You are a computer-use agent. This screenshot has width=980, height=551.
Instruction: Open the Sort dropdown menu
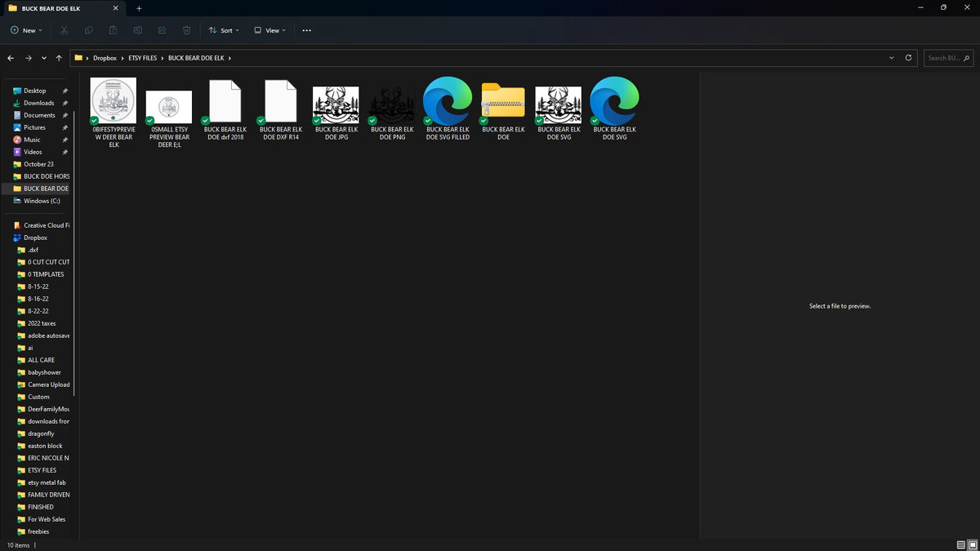[225, 30]
